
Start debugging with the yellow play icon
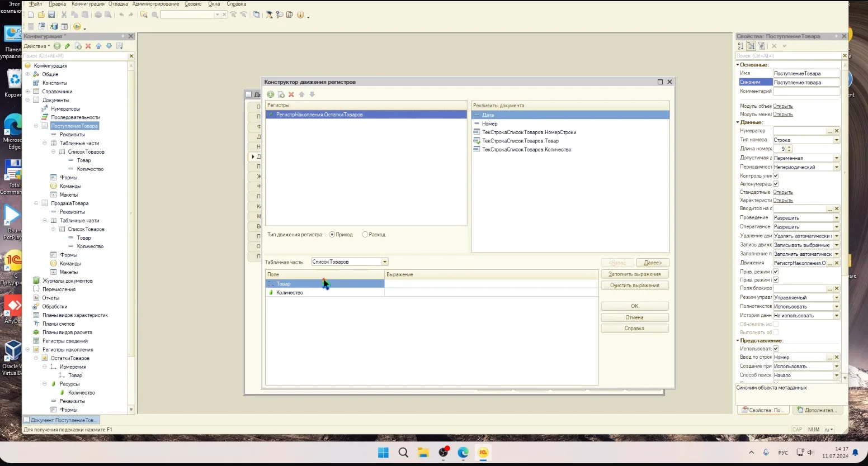(x=77, y=26)
